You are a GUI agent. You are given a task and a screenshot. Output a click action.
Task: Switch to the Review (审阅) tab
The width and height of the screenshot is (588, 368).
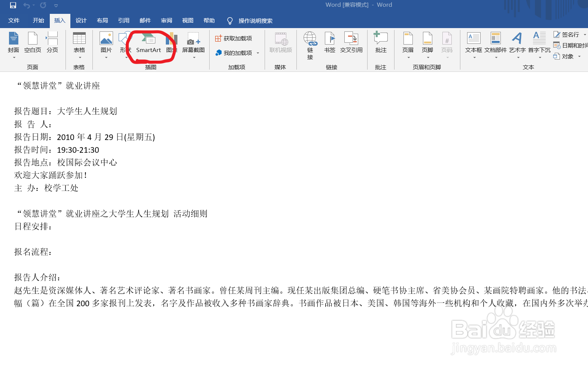(x=167, y=21)
